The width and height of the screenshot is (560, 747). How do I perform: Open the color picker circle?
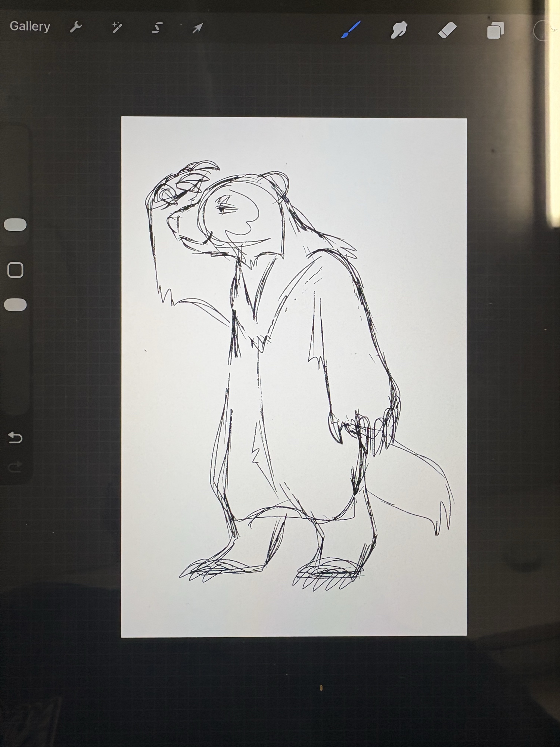[x=542, y=31]
